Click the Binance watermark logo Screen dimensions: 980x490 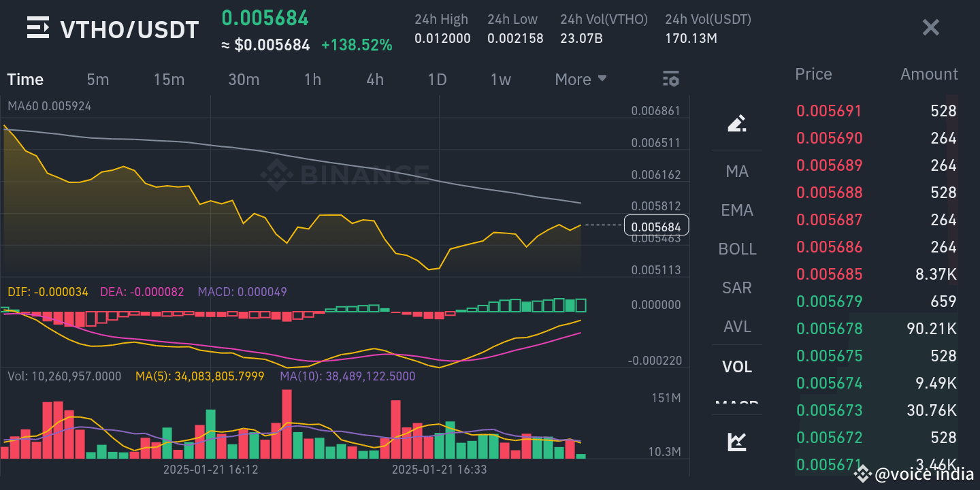coord(345,175)
